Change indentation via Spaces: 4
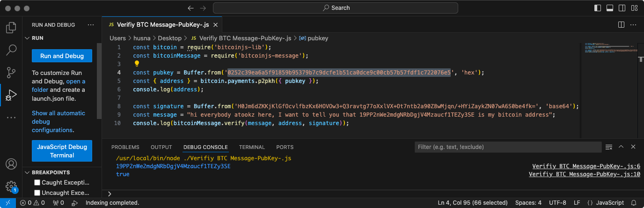This screenshot has width=644, height=208. (528, 203)
